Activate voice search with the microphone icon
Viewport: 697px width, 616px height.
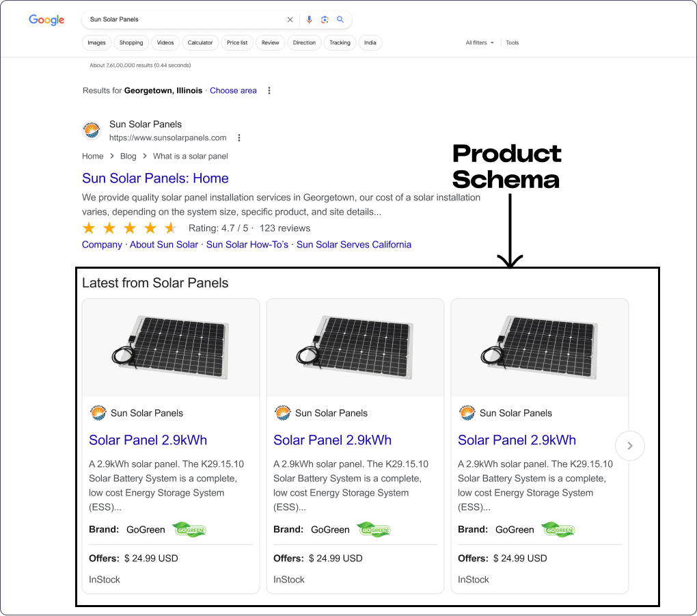tap(309, 19)
